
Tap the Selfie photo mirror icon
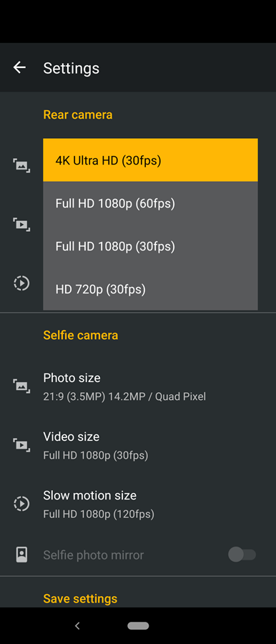(21, 555)
